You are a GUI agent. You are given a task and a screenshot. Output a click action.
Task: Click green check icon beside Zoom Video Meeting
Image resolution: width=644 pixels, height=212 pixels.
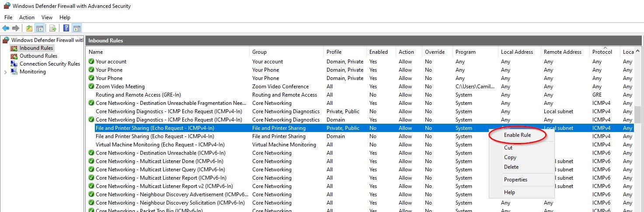(x=91, y=87)
